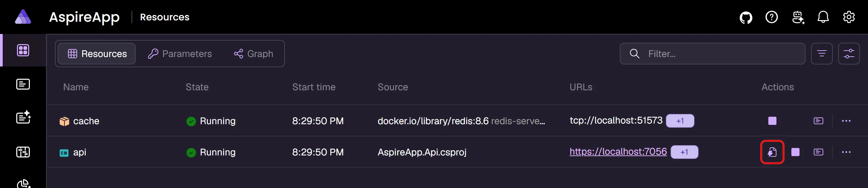Open the settings gear

[x=849, y=17]
